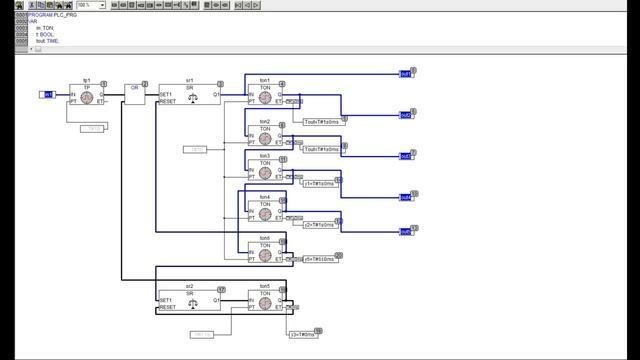Click the timer icon in ton6 block
640x360 pixels.
coord(265,256)
